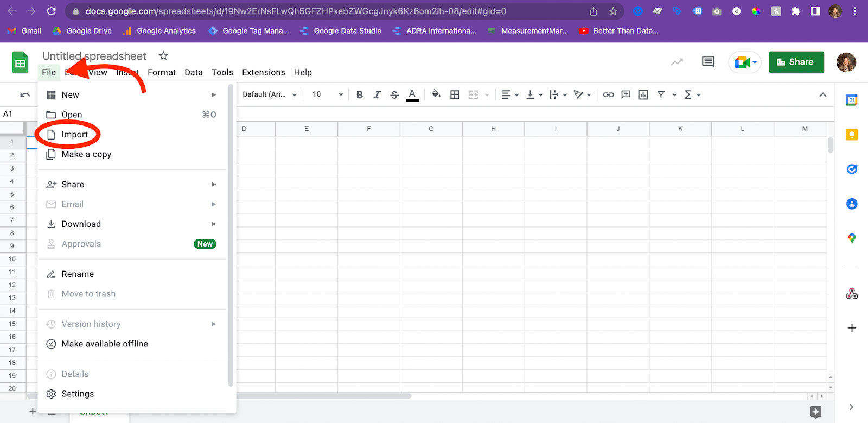Expand the Download submenu
Screen dimensions: 868x423
click(132, 224)
